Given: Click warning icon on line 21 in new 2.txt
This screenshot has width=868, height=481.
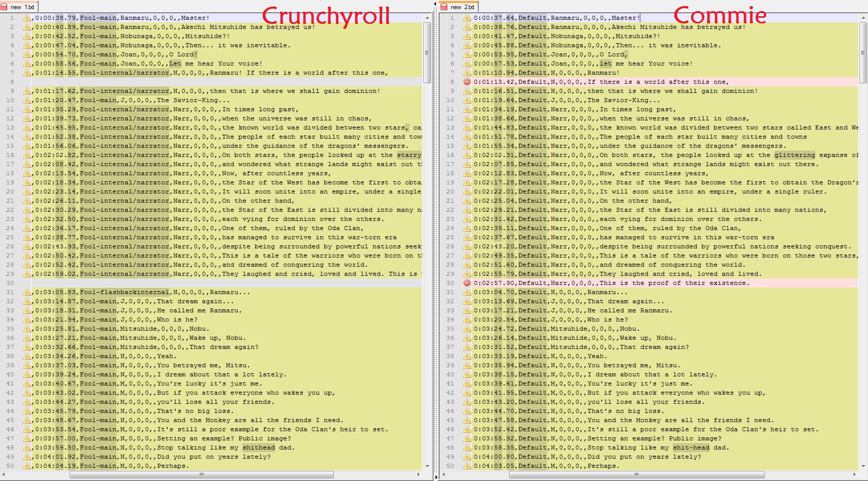Looking at the screenshot, I should click(x=467, y=201).
